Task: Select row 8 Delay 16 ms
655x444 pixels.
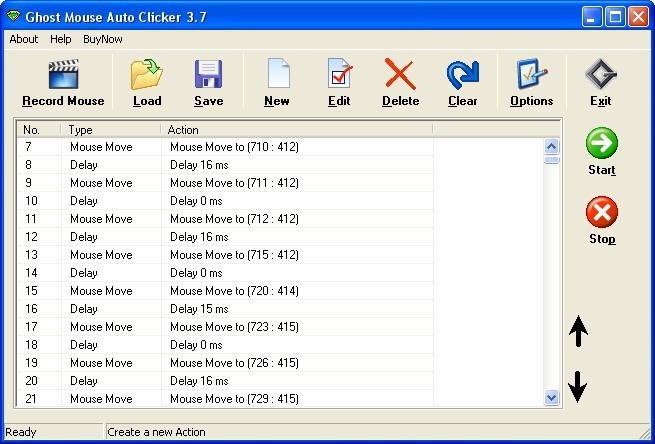Action: coord(225,165)
